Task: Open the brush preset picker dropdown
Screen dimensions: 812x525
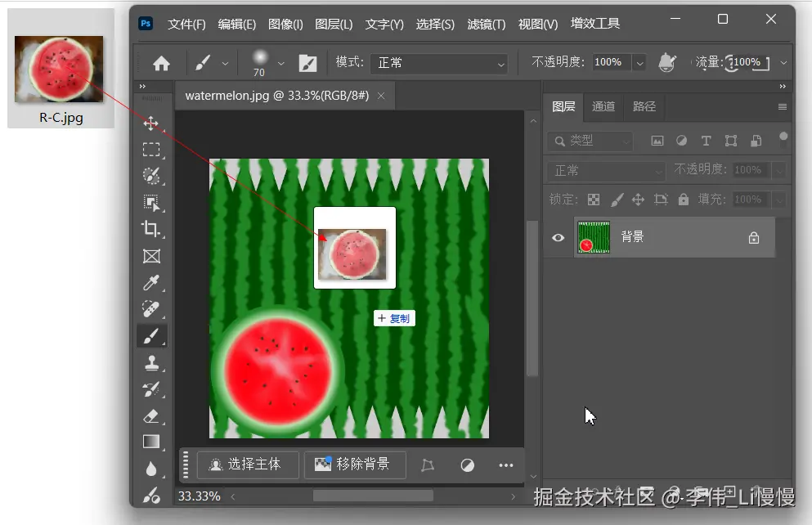Action: [x=281, y=62]
